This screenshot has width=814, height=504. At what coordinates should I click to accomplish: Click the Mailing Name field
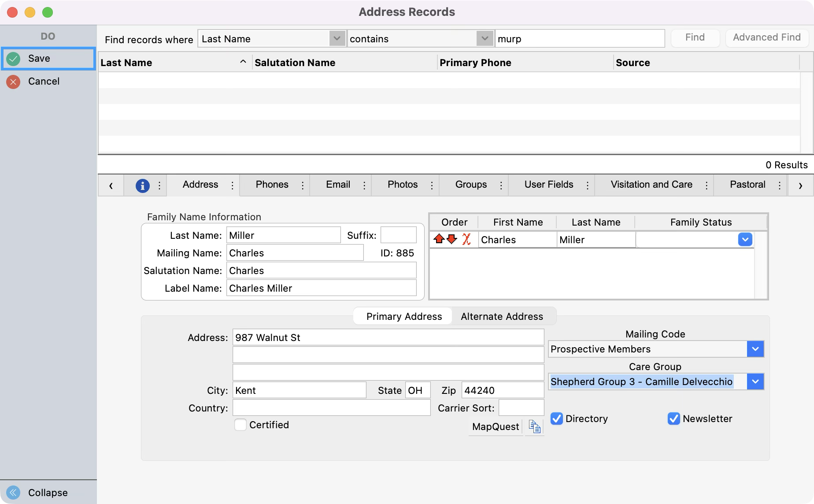[295, 253]
